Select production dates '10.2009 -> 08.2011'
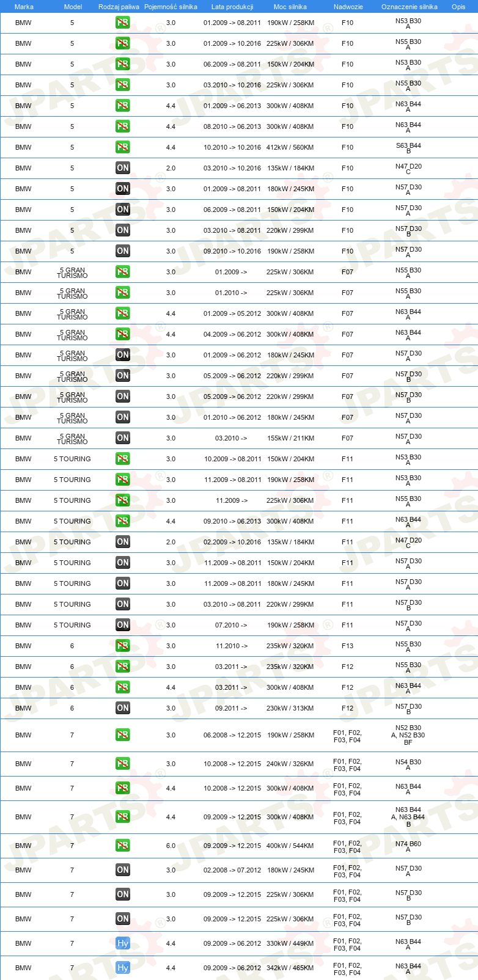 coord(232,459)
